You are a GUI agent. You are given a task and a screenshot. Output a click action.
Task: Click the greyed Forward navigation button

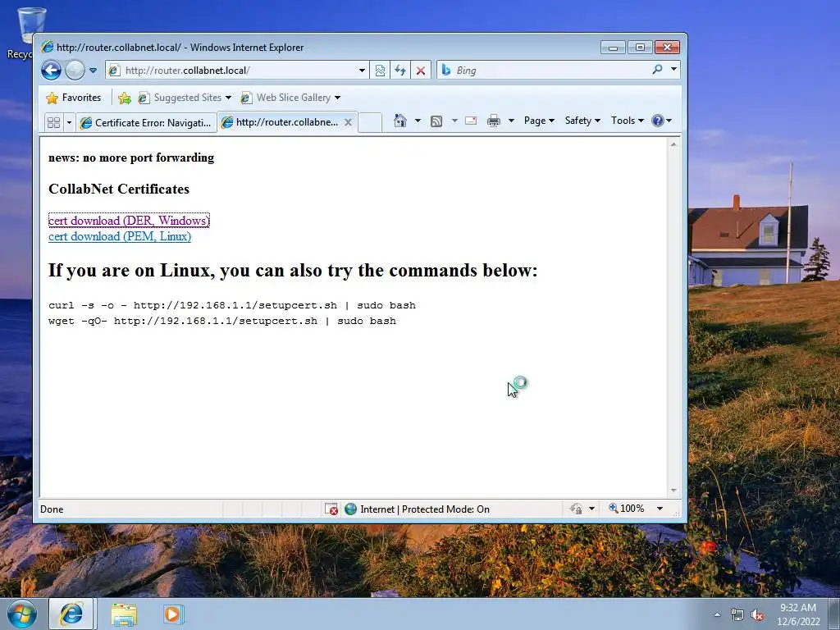pyautogui.click(x=75, y=71)
